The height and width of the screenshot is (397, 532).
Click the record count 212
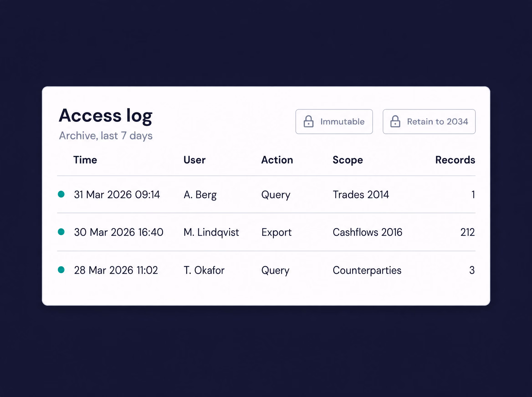click(468, 232)
